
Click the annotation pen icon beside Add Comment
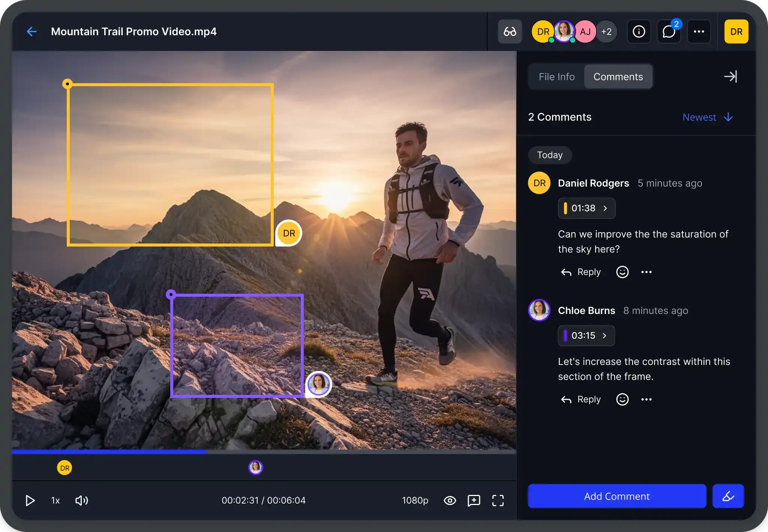[727, 496]
